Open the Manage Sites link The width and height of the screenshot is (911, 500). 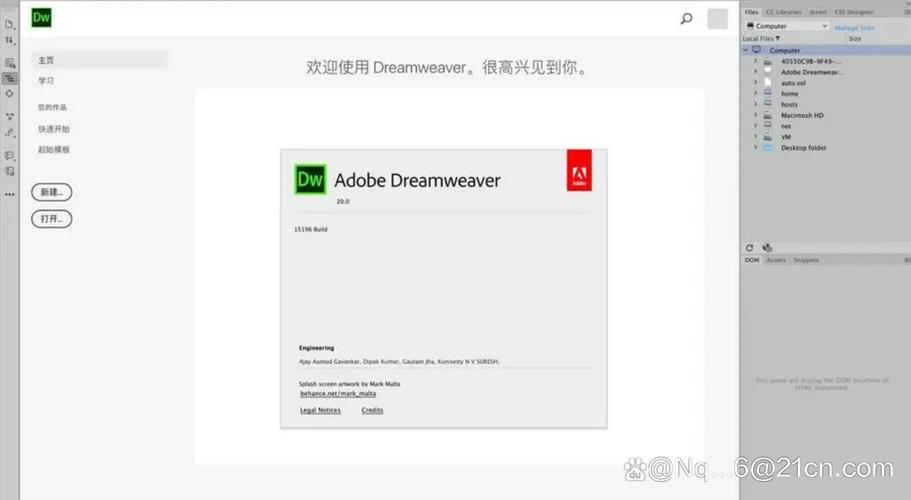[854, 28]
